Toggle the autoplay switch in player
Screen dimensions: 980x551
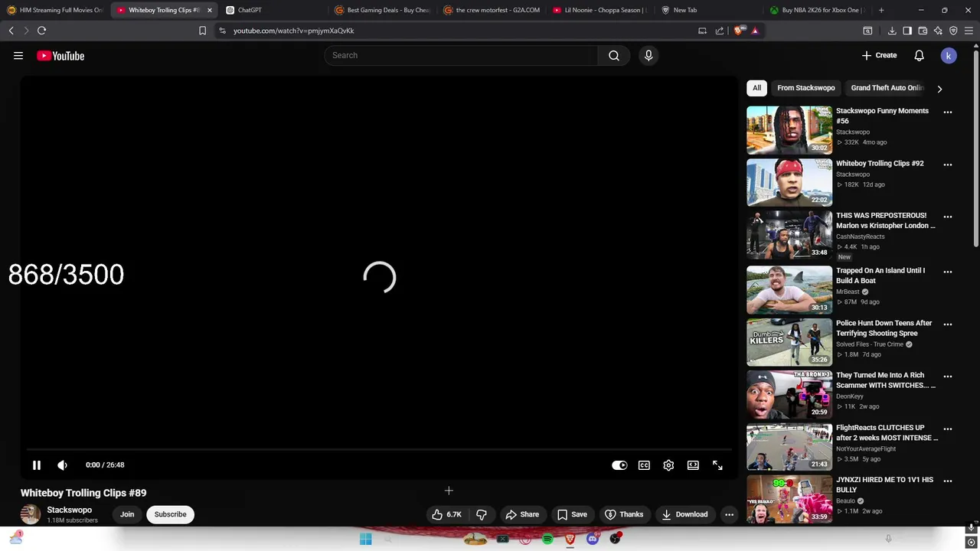coord(619,465)
